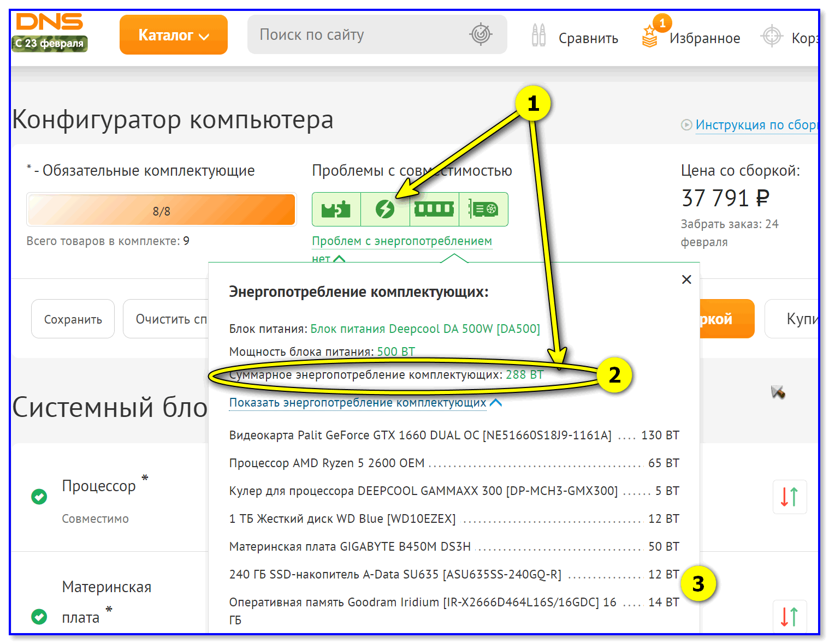Click the green checkmark beside Процессор

click(39, 497)
